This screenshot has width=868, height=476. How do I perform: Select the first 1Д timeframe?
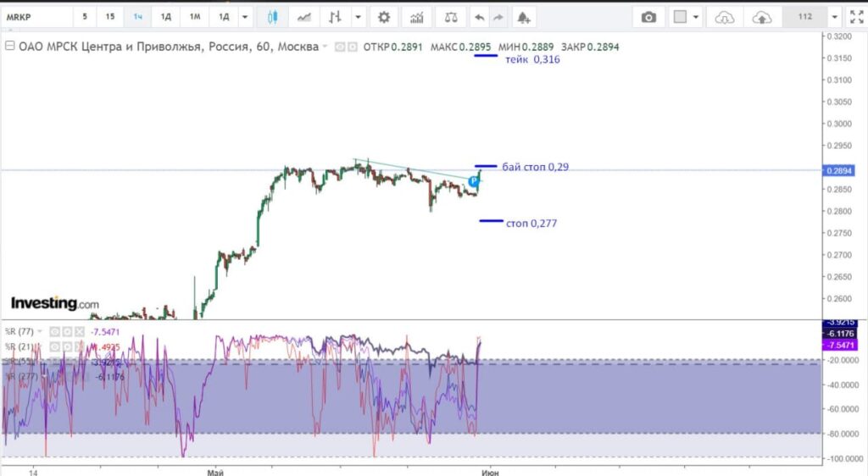pos(166,17)
